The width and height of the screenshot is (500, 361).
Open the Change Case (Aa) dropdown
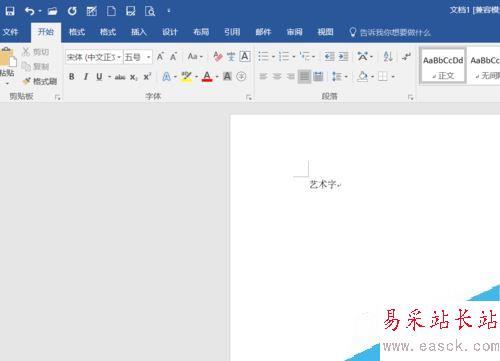(195, 56)
